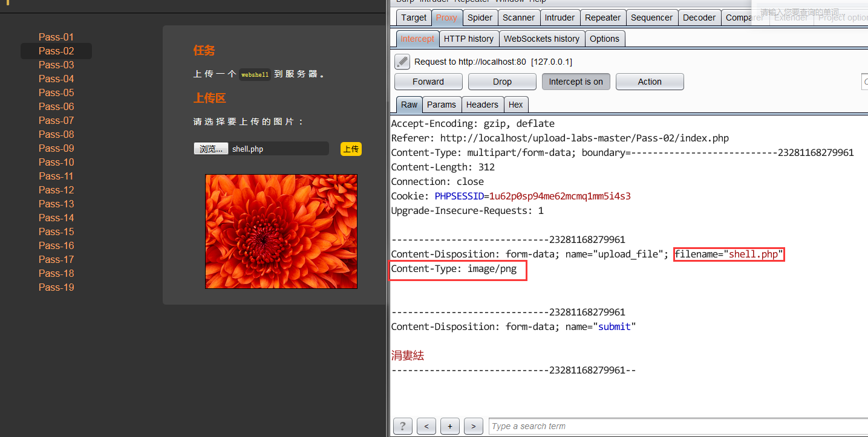Open the Pass-08 link
Image resolution: width=868 pixels, height=437 pixels.
[56, 134]
